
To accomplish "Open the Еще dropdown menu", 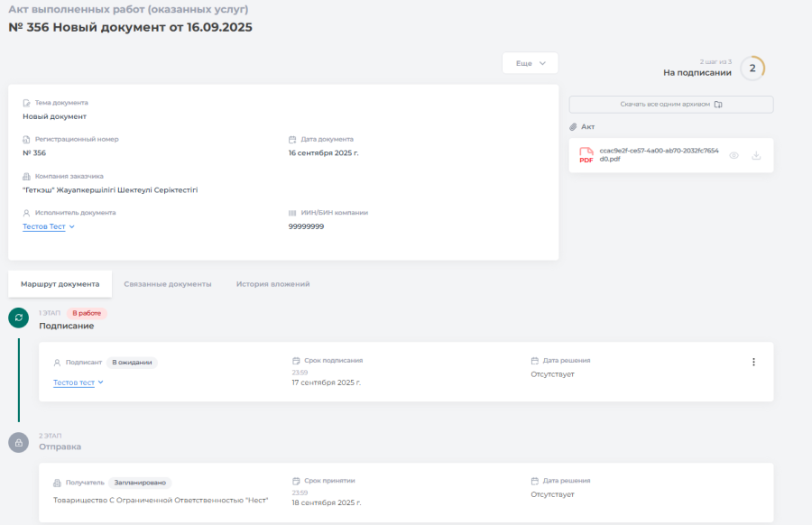I will [x=530, y=63].
